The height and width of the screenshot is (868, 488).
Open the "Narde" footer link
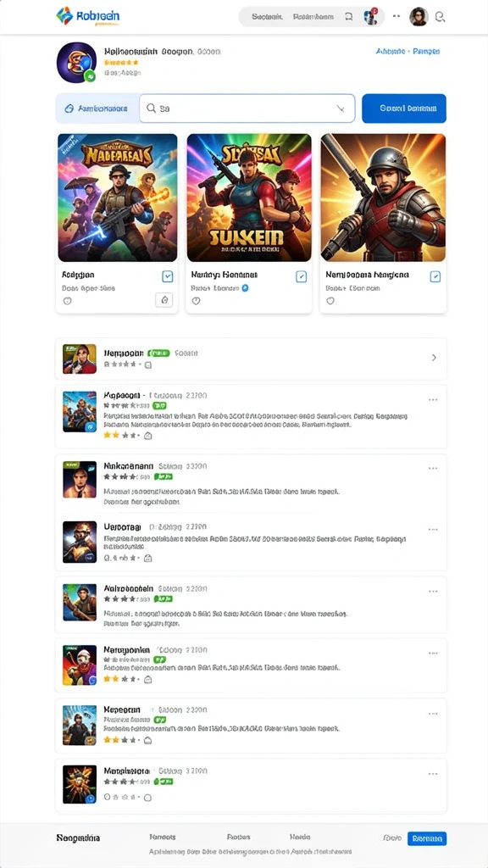pos(300,837)
